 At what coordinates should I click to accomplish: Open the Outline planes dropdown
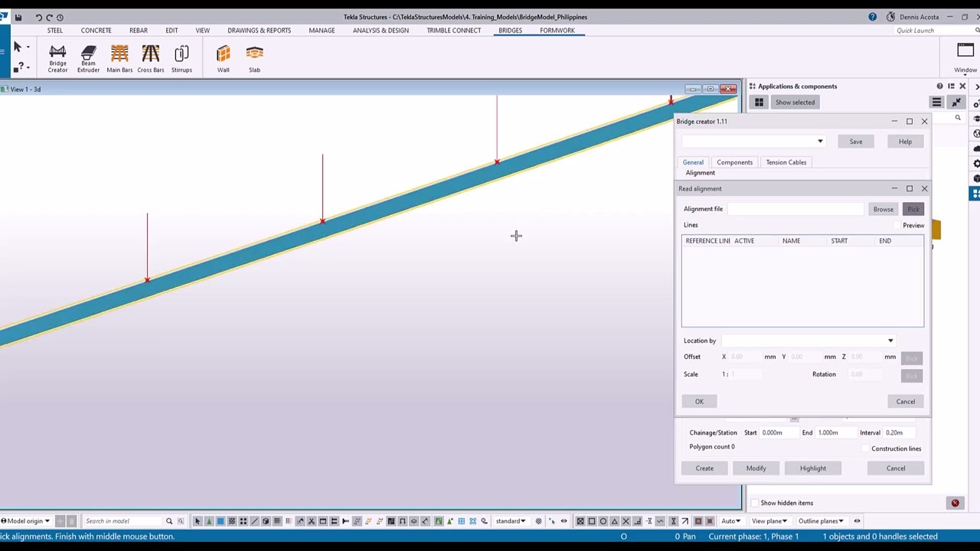click(x=821, y=521)
